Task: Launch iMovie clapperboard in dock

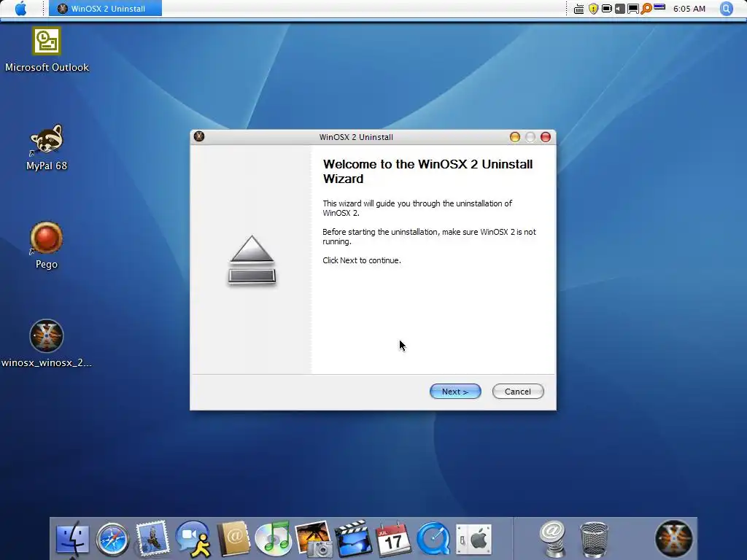Action: coord(354,539)
